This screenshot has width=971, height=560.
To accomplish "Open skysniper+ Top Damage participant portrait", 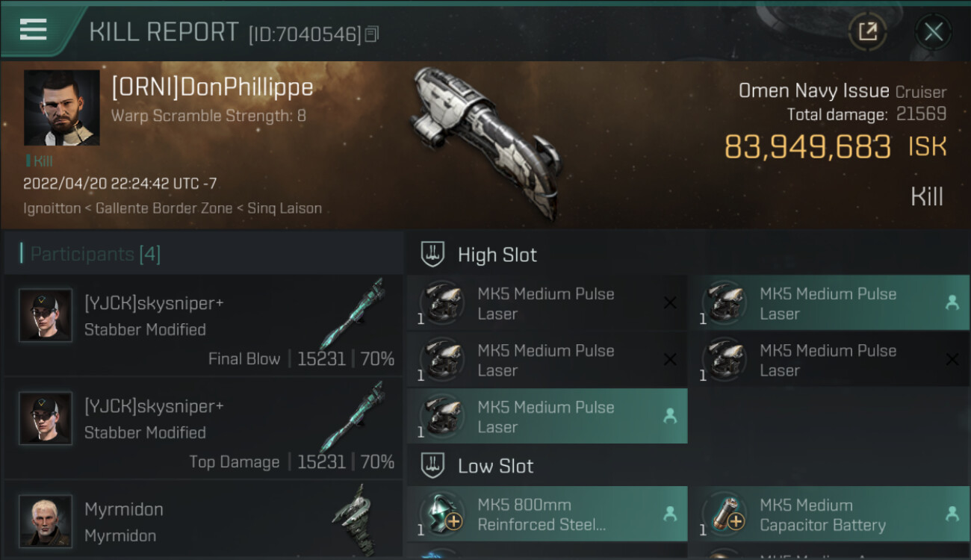I will point(46,419).
